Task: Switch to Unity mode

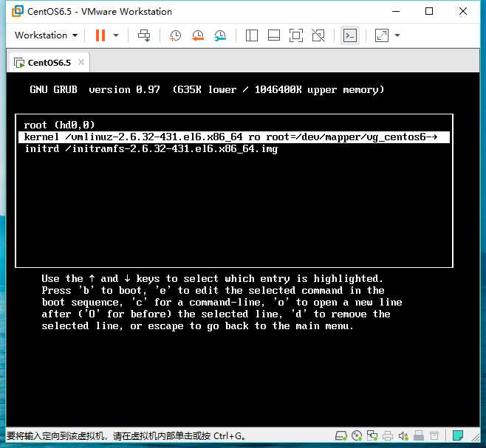Action: pyautogui.click(x=318, y=35)
